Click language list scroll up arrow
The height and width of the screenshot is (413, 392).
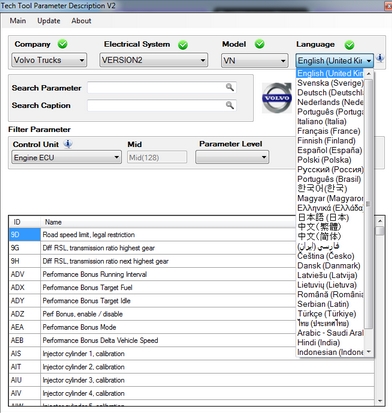click(x=369, y=74)
